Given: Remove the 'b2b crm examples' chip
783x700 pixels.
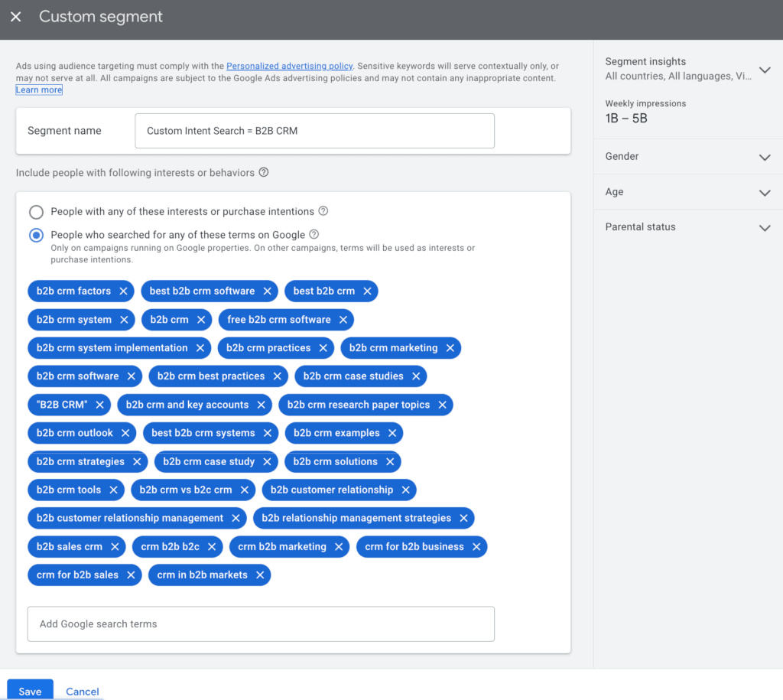Looking at the screenshot, I should [392, 433].
